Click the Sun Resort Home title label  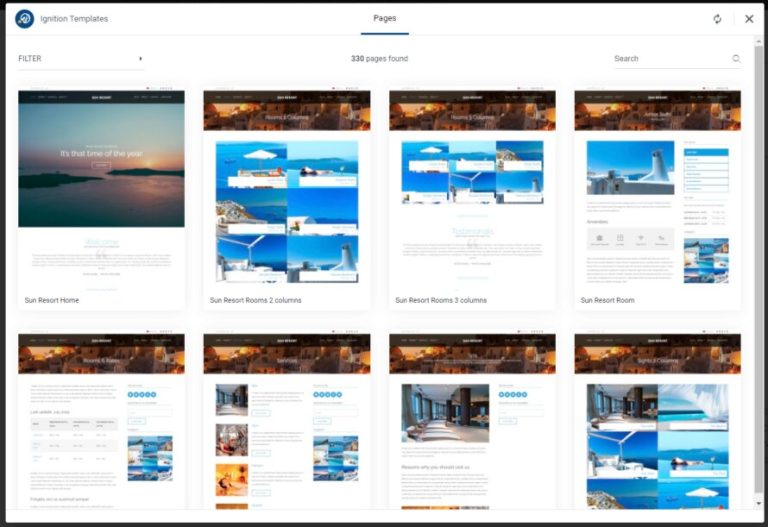point(52,300)
